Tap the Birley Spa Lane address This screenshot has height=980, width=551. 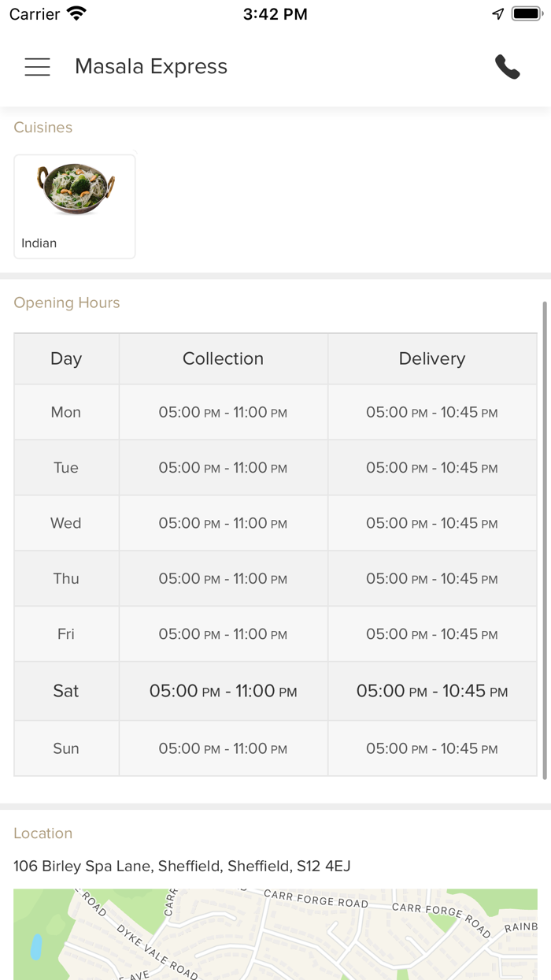click(x=182, y=866)
